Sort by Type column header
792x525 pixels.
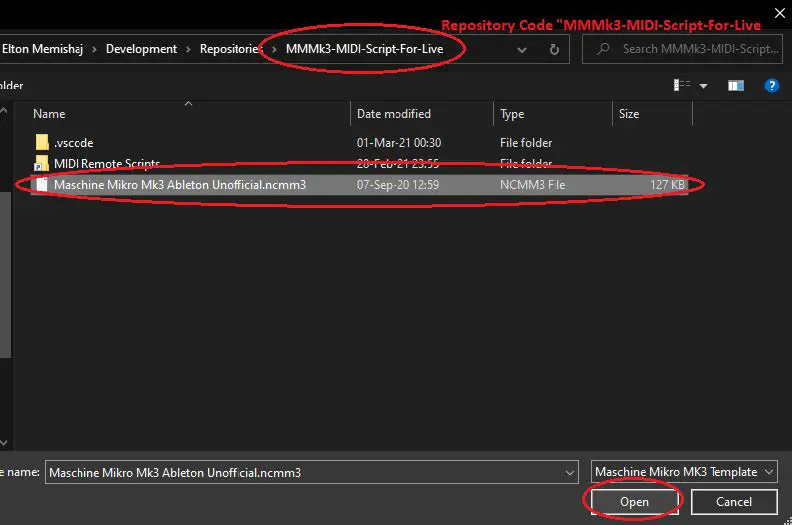512,114
